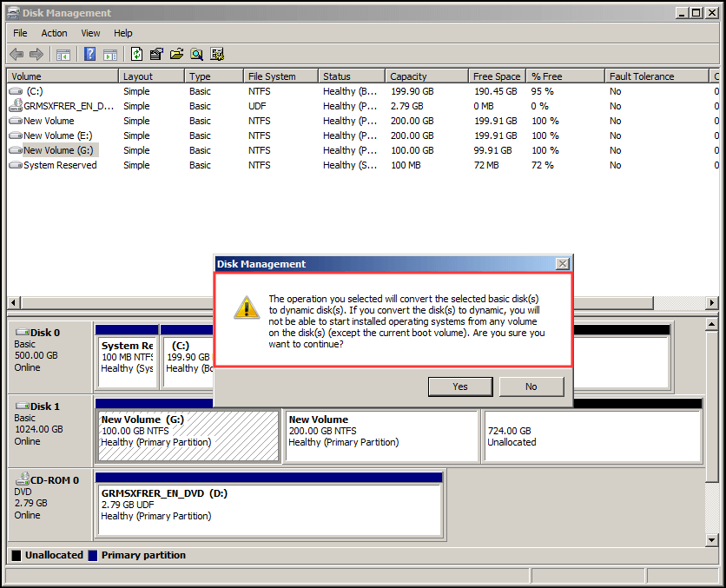Click the disk pane vertical scrollbar thumb

711,406
